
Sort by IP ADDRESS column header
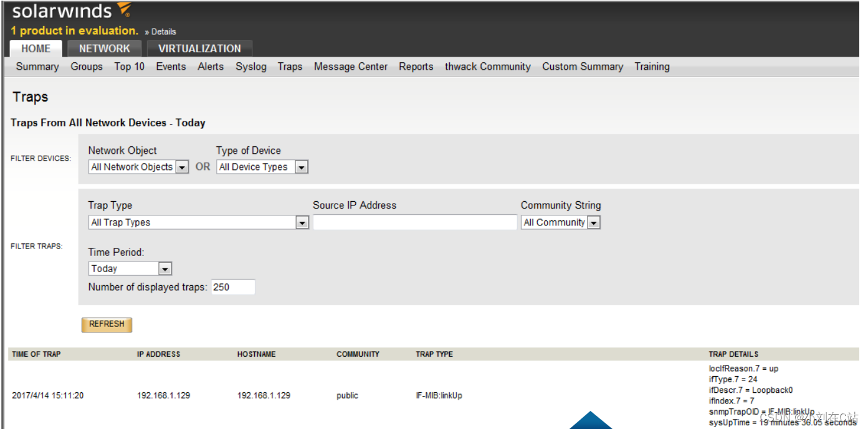(x=158, y=354)
